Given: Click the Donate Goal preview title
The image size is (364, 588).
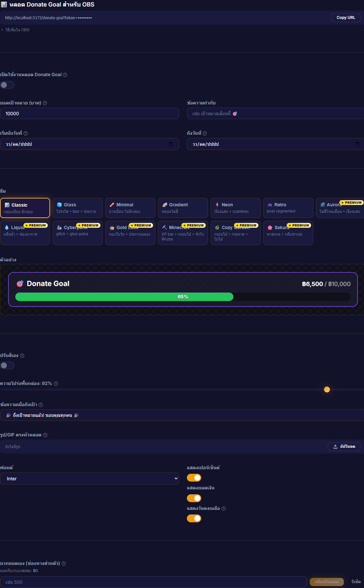Looking at the screenshot, I should [48, 283].
